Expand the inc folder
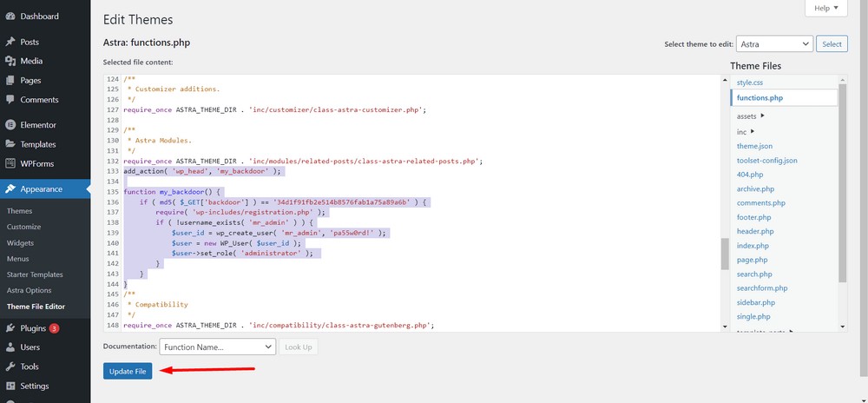The width and height of the screenshot is (868, 403). pos(746,132)
